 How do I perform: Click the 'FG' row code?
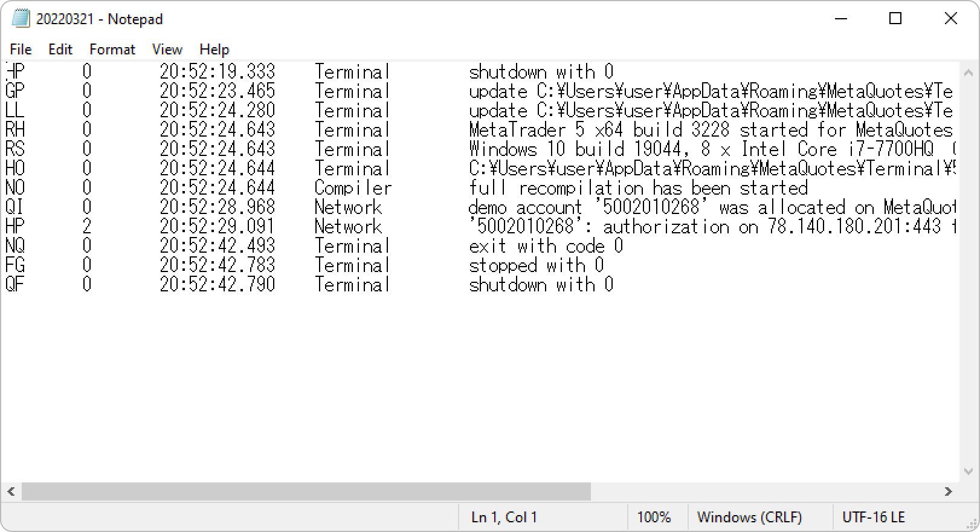[x=15, y=265]
